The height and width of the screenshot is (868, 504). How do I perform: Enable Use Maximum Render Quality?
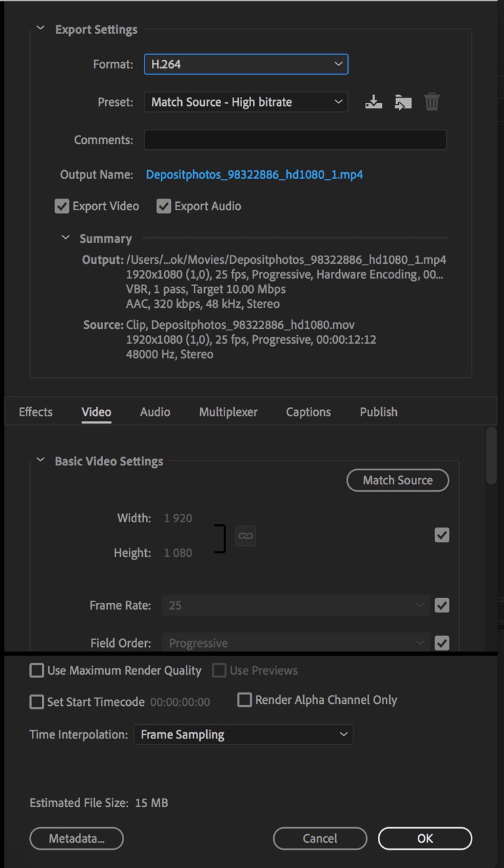point(37,671)
